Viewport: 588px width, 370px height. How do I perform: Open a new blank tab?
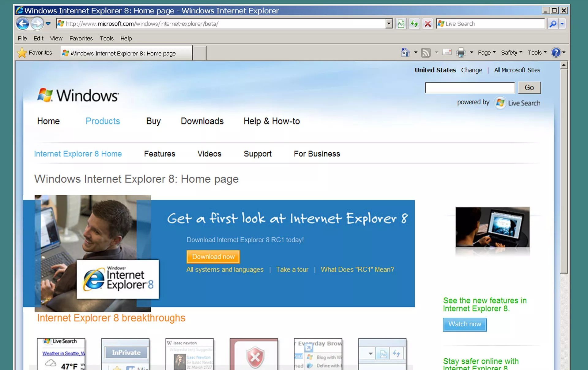click(x=200, y=53)
